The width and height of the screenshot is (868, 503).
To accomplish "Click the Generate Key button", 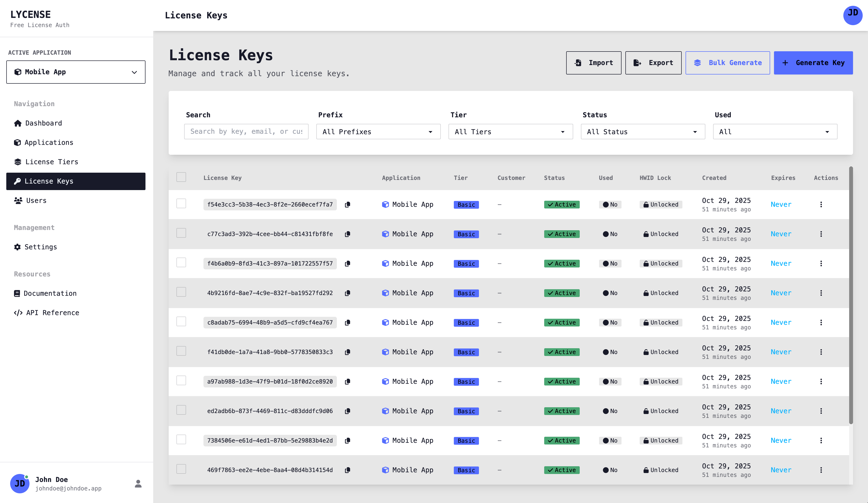I will (813, 63).
